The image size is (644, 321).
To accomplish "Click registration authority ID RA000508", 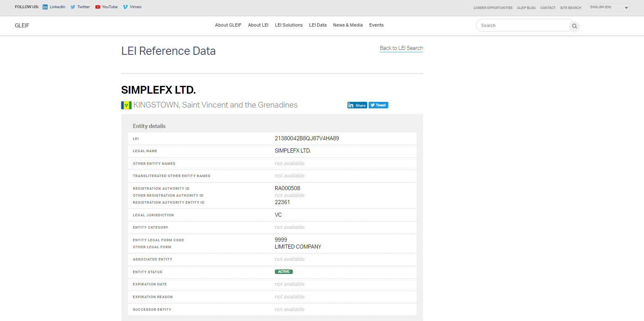I will point(287,188).
